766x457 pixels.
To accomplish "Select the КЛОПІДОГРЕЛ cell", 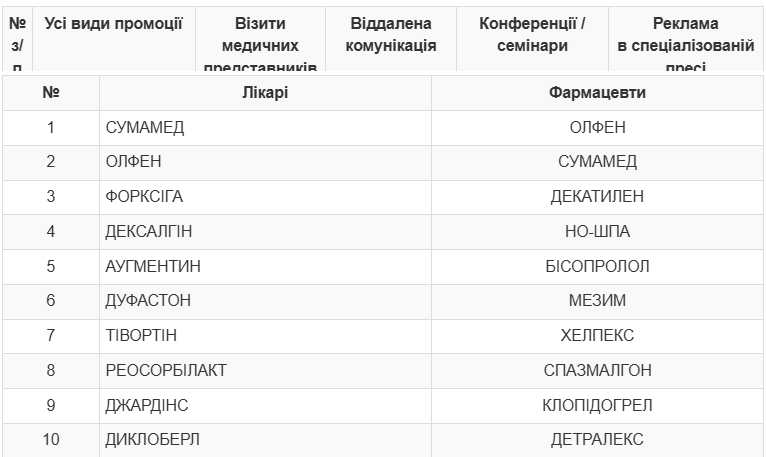I will [597, 406].
